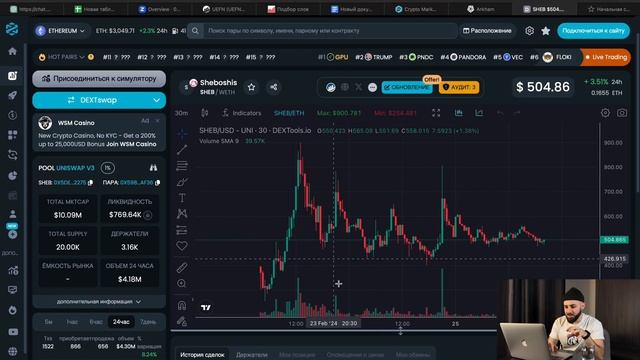
Task: Expand the Hot Pairs dropdown
Action: [x=66, y=57]
